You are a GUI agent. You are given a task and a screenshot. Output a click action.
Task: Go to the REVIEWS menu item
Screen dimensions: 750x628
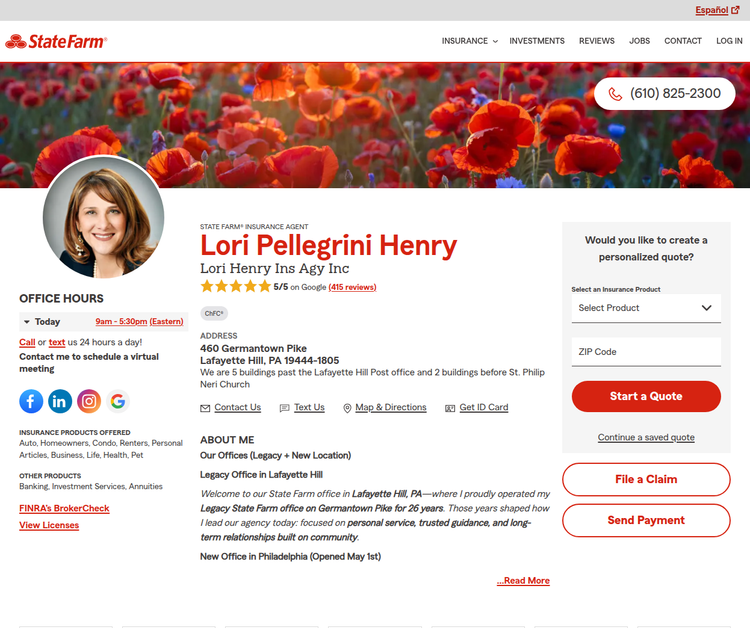(x=596, y=41)
